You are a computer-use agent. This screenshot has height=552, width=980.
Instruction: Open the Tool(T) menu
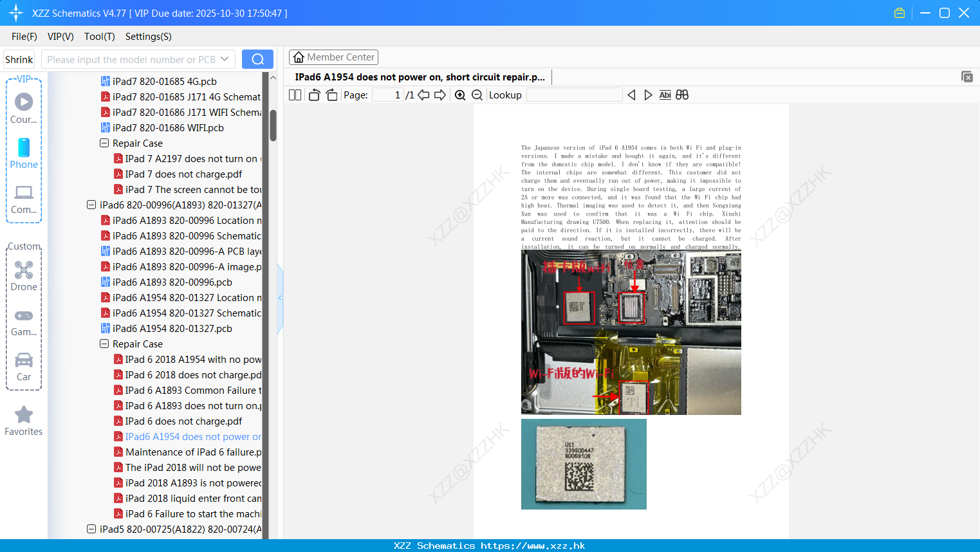[x=100, y=37]
